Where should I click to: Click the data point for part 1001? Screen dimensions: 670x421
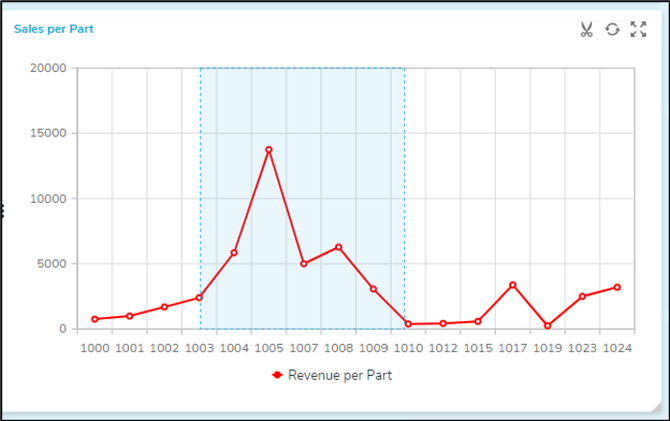click(129, 316)
